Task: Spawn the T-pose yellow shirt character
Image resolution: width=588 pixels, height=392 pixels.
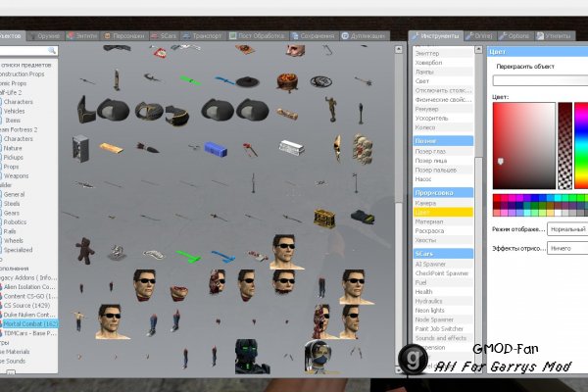Action: pyautogui.click(x=78, y=321)
